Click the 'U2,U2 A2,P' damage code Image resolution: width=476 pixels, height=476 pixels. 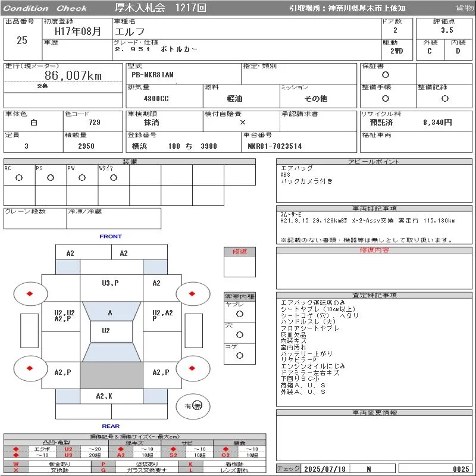(x=64, y=316)
